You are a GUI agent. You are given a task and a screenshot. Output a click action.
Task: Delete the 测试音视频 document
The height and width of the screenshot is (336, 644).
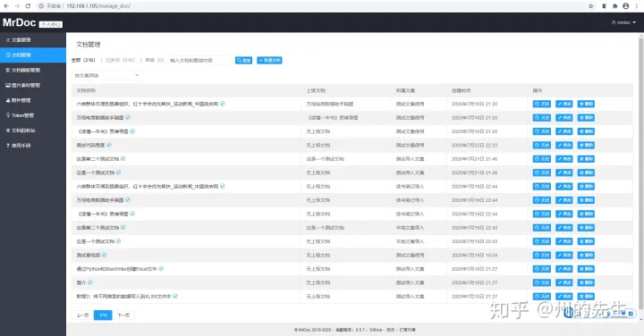586,256
